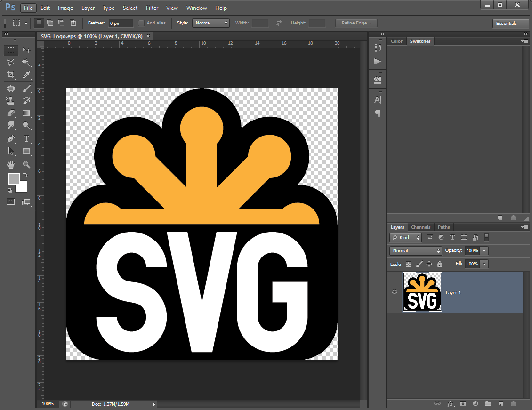Toggle pixel layer filter
This screenshot has height=410, width=532.
point(430,237)
